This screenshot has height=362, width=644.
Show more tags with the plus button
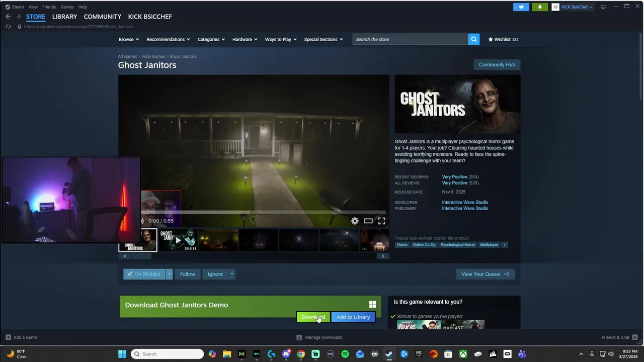point(504,245)
